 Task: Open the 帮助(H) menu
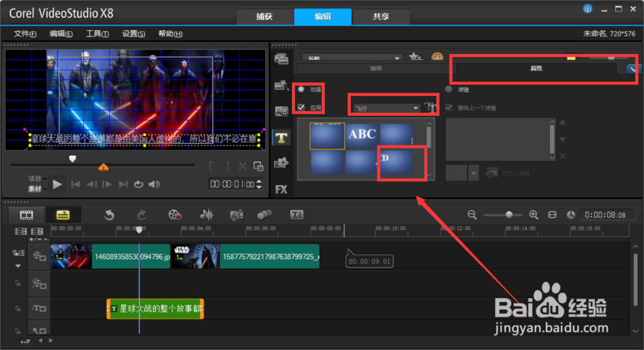point(171,33)
